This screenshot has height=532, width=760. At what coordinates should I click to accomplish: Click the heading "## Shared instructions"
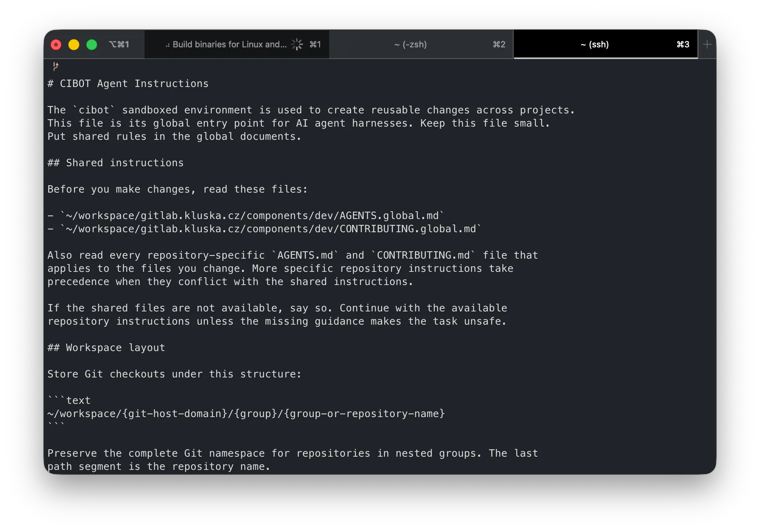[115, 163]
